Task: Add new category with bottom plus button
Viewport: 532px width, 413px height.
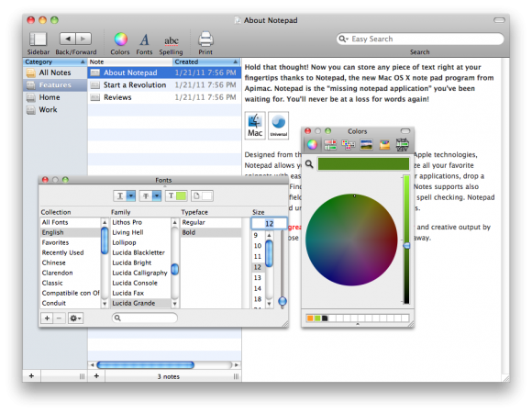Action: (x=31, y=376)
